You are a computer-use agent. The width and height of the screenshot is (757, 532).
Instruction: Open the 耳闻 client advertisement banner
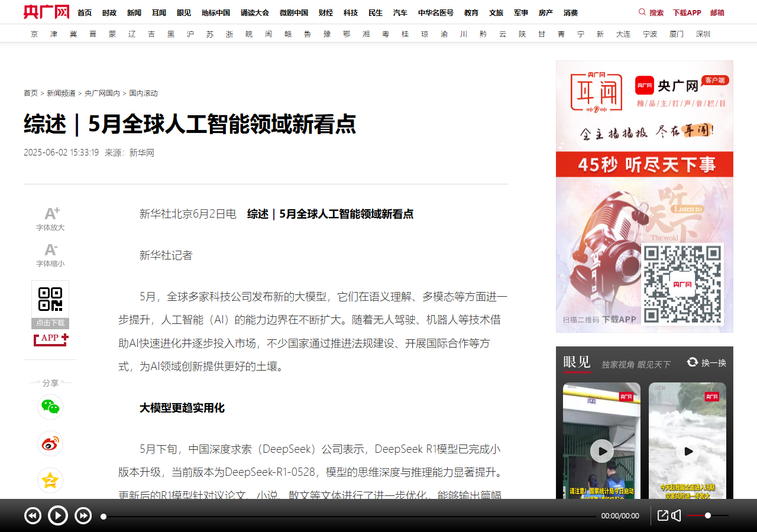[645, 196]
